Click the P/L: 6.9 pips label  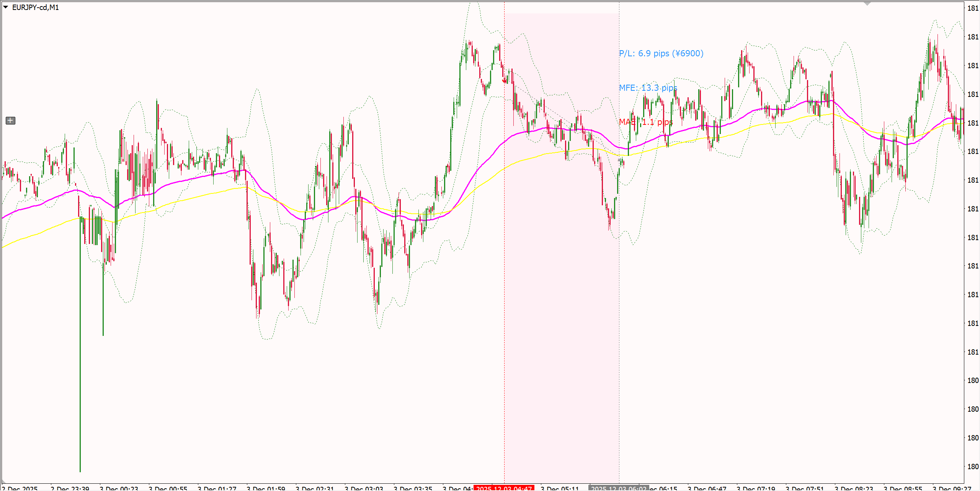tap(661, 53)
